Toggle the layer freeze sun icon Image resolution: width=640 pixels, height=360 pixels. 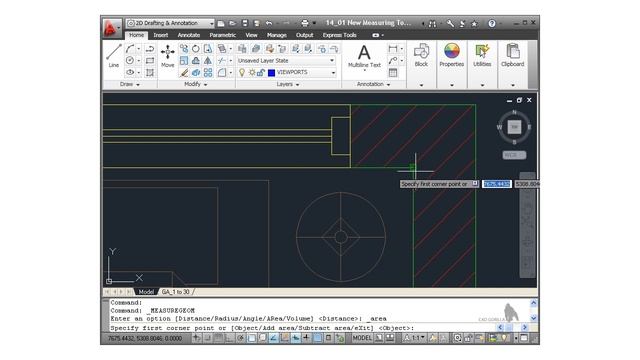point(252,73)
